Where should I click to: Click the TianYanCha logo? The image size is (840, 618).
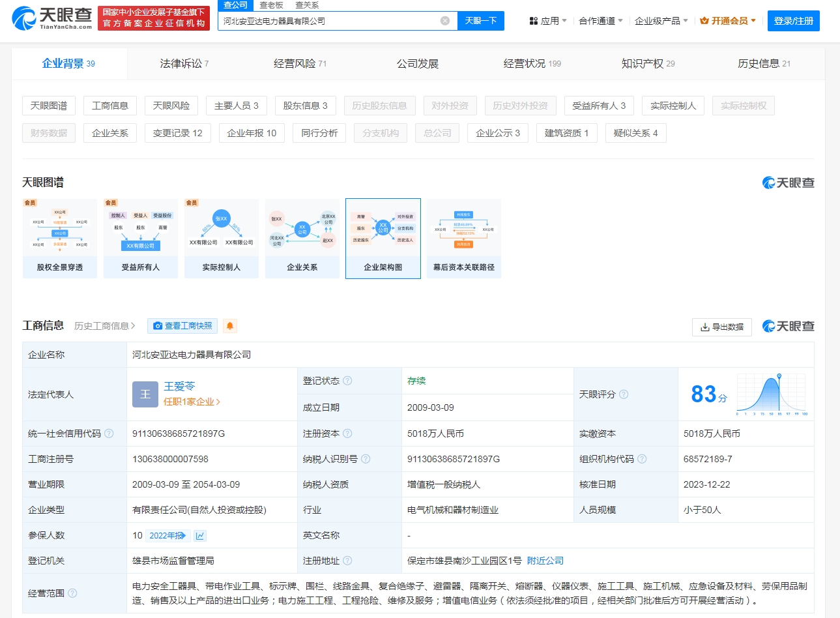pyautogui.click(x=52, y=18)
